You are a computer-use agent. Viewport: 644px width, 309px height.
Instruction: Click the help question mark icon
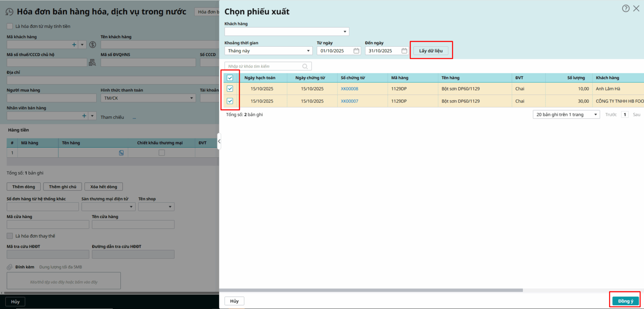tap(625, 8)
